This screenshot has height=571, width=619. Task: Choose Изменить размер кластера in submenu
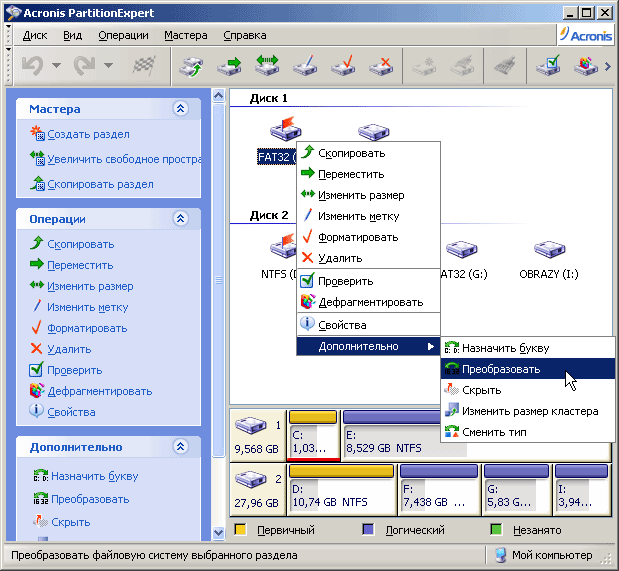click(527, 411)
